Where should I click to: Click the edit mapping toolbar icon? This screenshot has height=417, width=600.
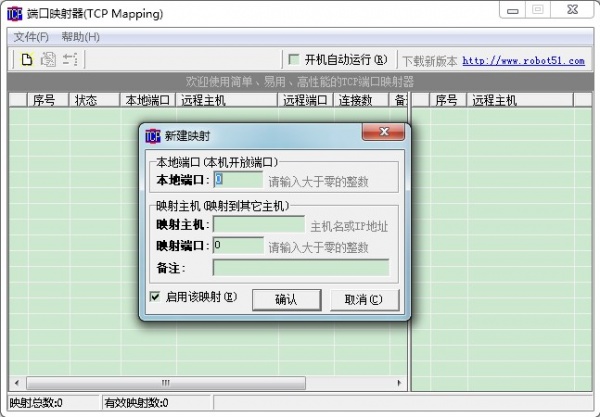pyautogui.click(x=48, y=60)
